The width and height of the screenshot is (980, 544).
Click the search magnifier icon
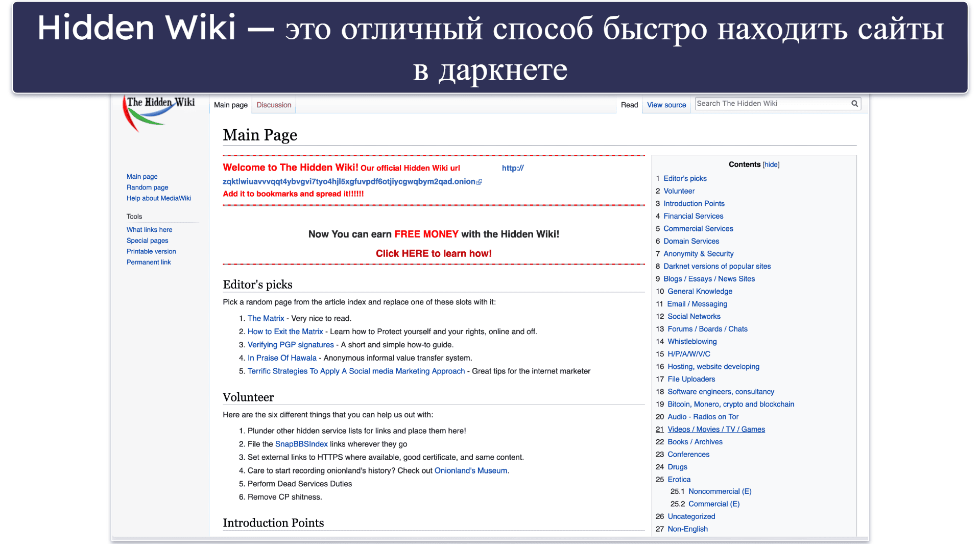[x=854, y=104]
